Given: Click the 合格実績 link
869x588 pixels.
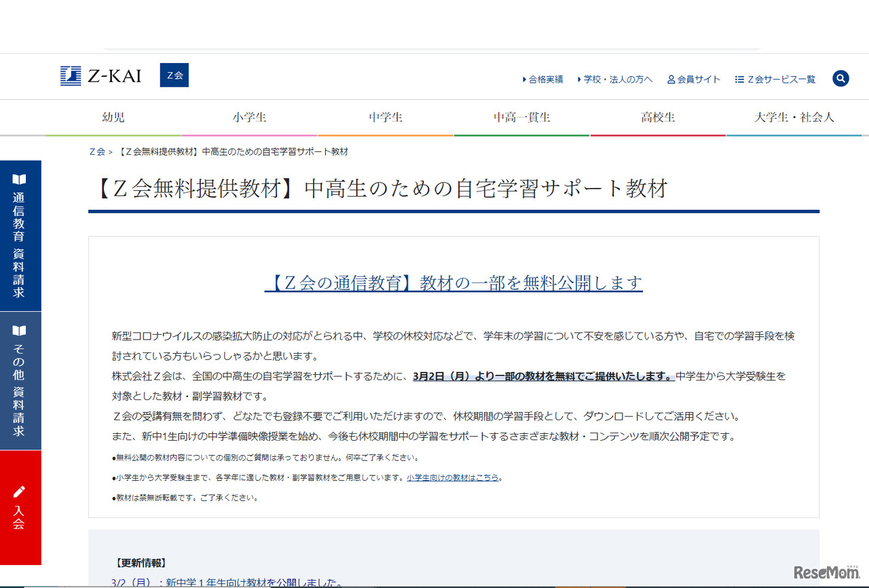Looking at the screenshot, I should (x=542, y=79).
